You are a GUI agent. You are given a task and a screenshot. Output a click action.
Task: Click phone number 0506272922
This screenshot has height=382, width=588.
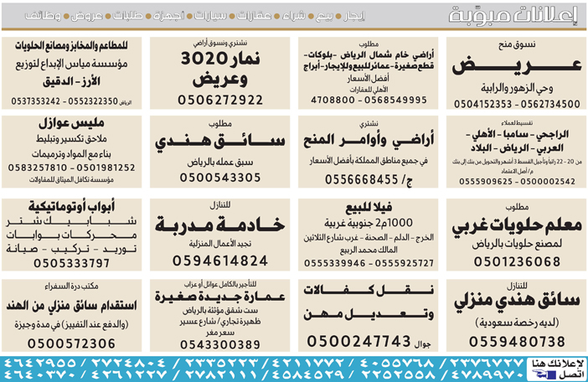tap(220, 100)
